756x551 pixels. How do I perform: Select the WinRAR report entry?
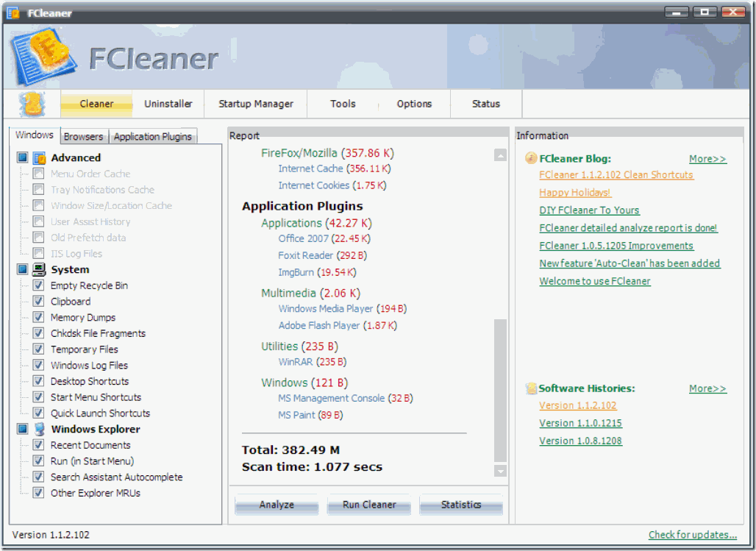(313, 362)
